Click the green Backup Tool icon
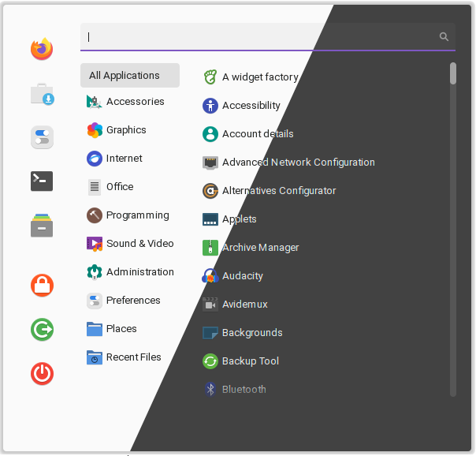This screenshot has height=456, width=476. [210, 361]
